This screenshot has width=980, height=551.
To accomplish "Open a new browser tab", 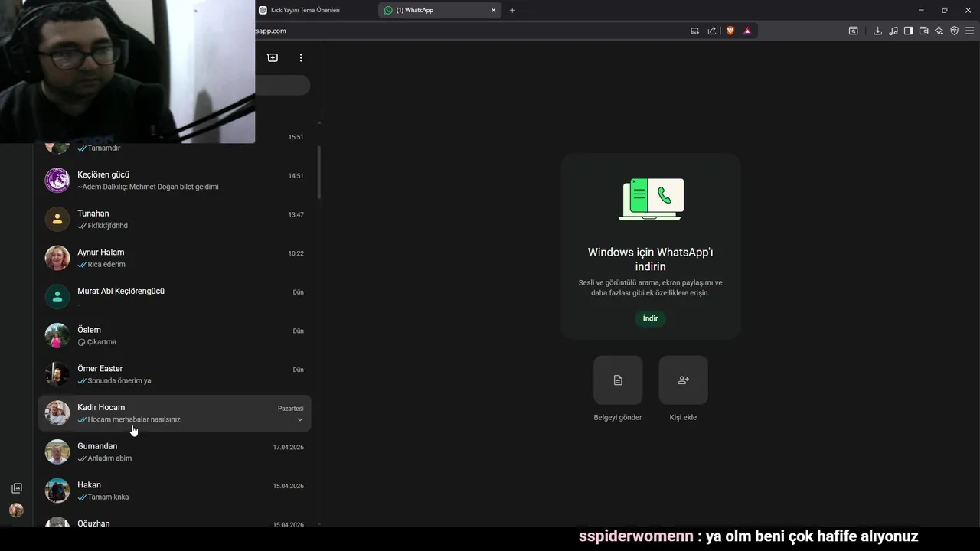I will click(x=512, y=10).
